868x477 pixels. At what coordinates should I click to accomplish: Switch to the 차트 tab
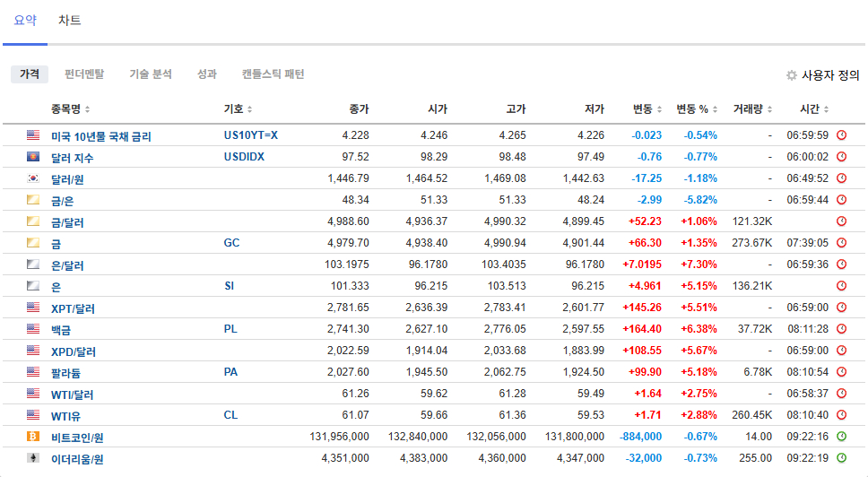[69, 20]
